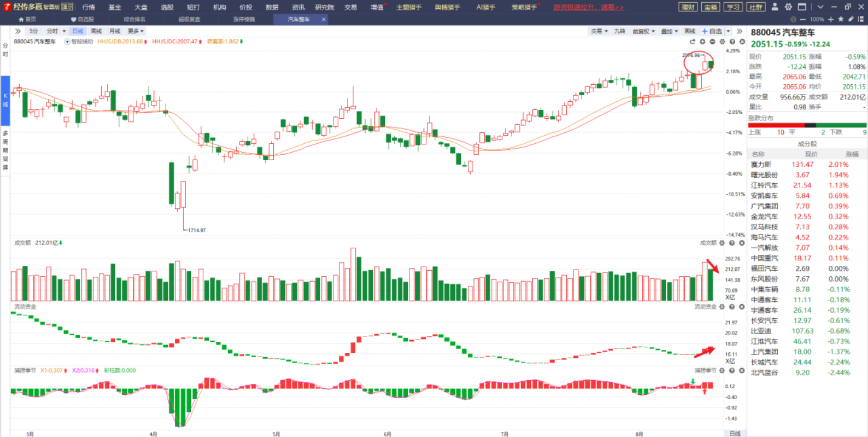Open the user account icon
Screen dimensions: 868x437
pos(775,7)
